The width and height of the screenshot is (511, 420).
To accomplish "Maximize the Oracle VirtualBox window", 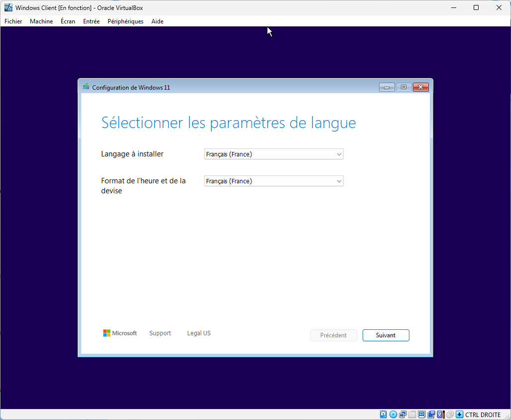I will coord(476,7).
